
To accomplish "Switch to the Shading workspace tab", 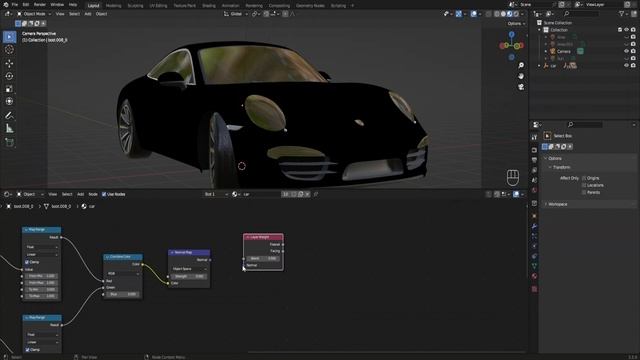I will (x=209, y=6).
